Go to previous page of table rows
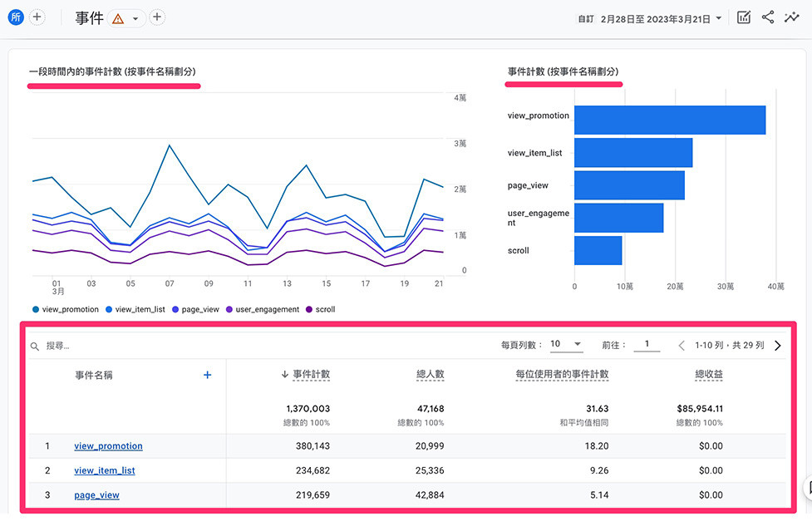This screenshot has height=531, width=812. tap(682, 345)
